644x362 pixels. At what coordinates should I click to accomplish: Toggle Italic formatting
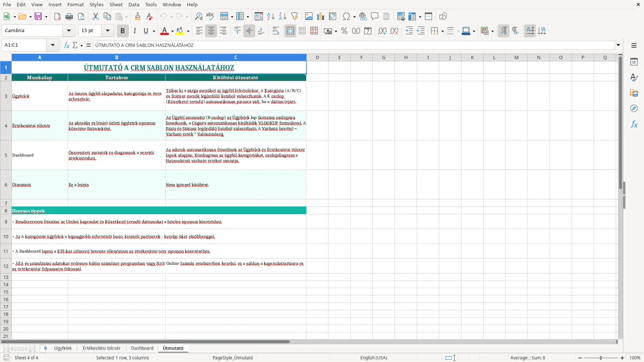pyautogui.click(x=134, y=31)
